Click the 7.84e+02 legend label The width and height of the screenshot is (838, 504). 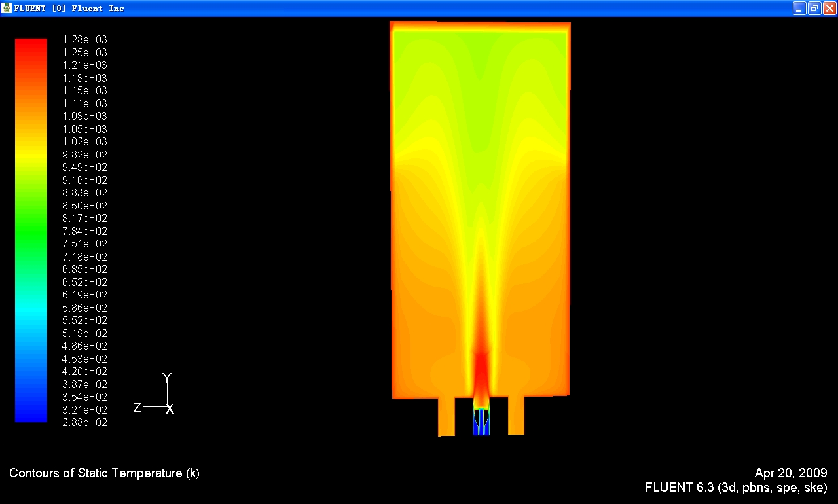(84, 231)
